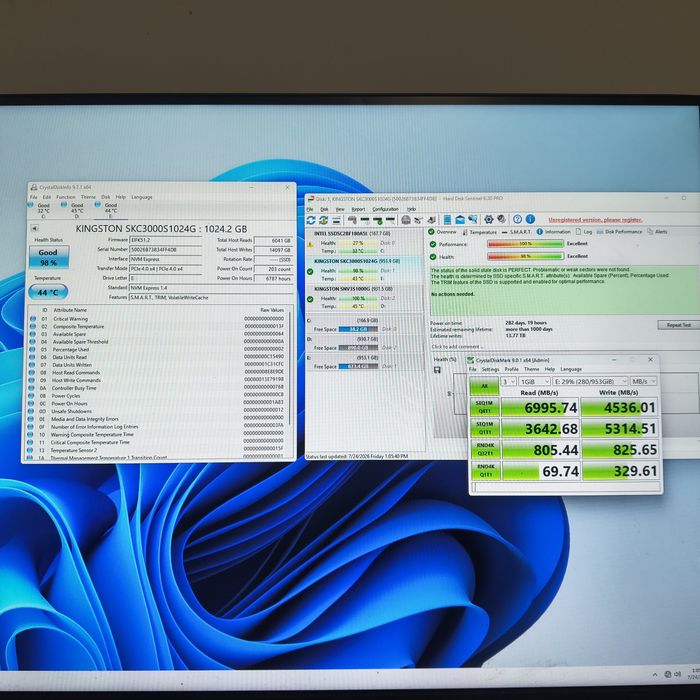
Task: Open the Function menu in CrystalDiskInfo
Action: point(66,197)
